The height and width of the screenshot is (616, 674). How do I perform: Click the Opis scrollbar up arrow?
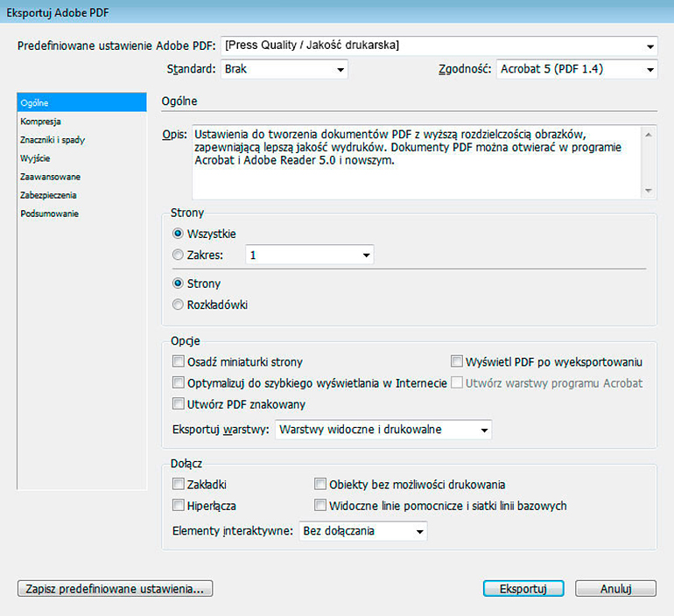[x=649, y=135]
